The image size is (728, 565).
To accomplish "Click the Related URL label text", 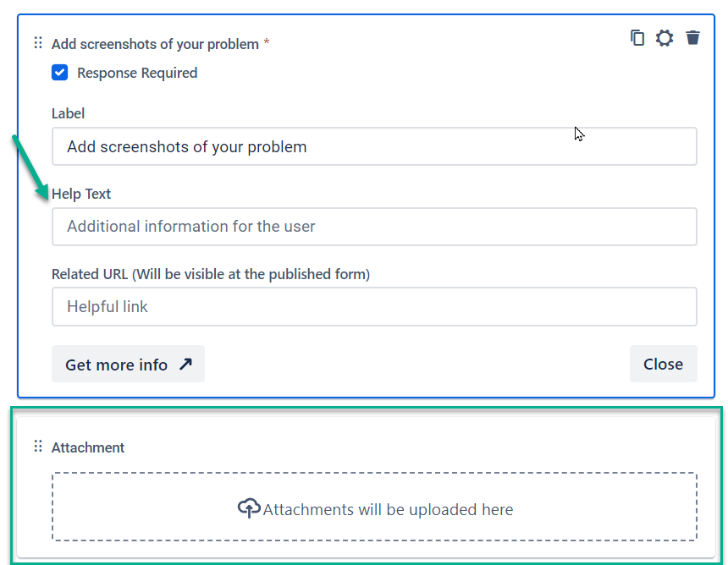I will [x=211, y=274].
